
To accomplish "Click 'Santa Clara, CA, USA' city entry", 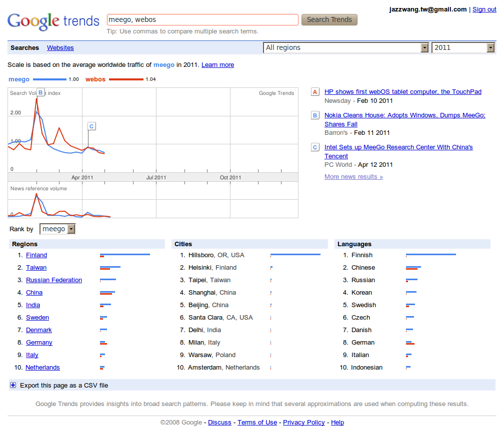I will tap(220, 318).
